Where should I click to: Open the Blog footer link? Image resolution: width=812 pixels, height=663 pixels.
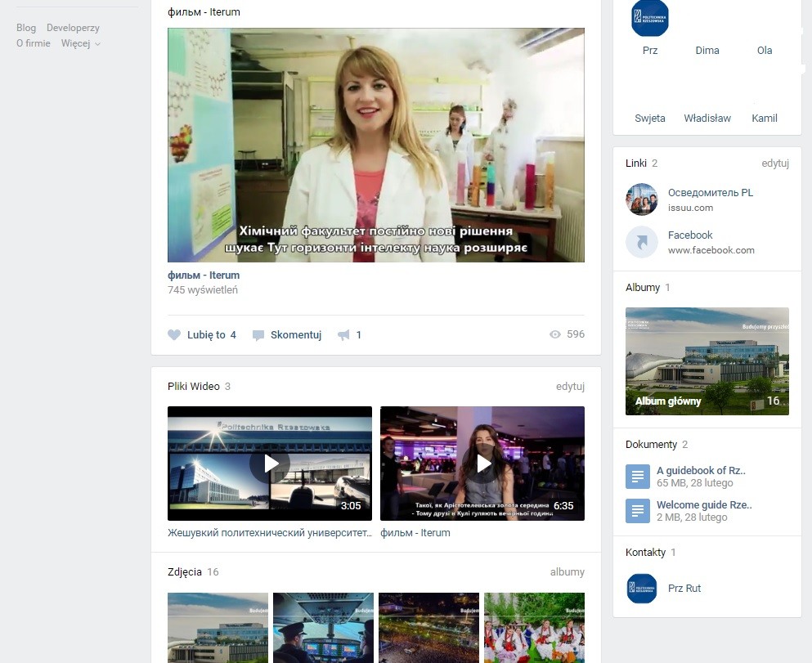coord(26,28)
